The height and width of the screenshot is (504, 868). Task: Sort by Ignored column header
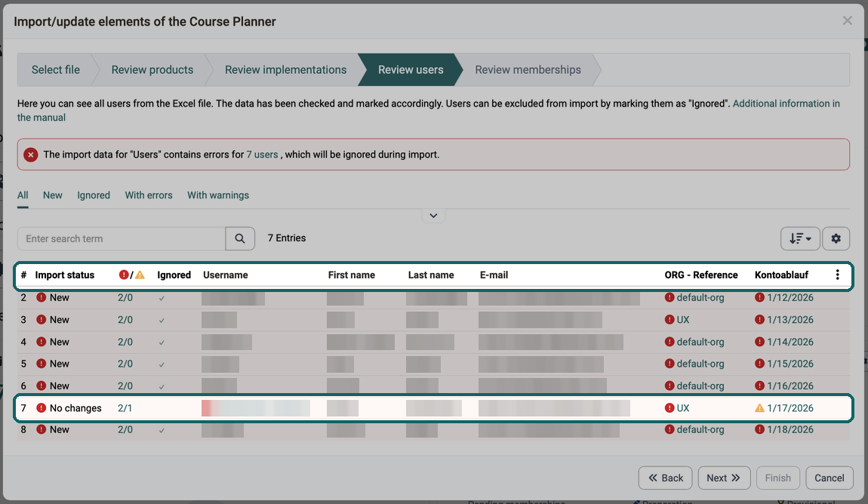tap(174, 275)
